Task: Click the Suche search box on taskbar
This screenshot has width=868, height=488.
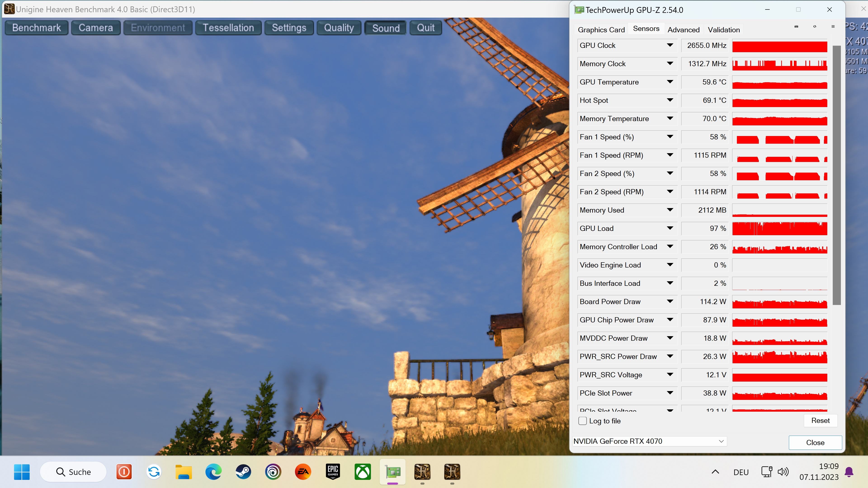Action: (x=73, y=472)
